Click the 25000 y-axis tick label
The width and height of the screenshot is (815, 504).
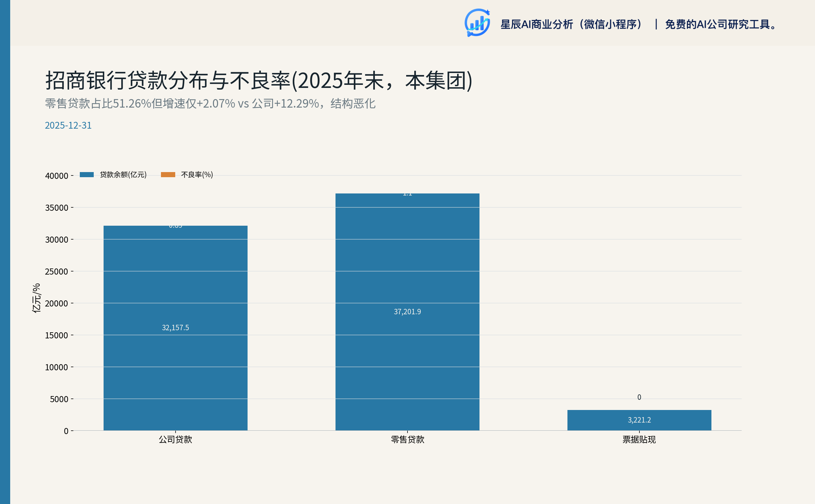[57, 272]
